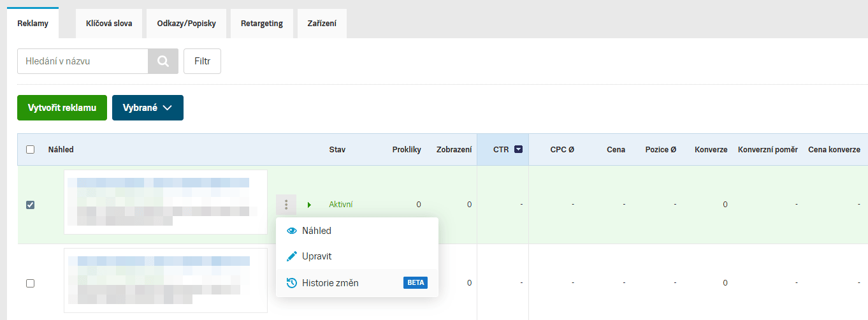Screen dimensions: 868x320
Task: Select Historie změn from the context menu
Action: pyautogui.click(x=330, y=282)
